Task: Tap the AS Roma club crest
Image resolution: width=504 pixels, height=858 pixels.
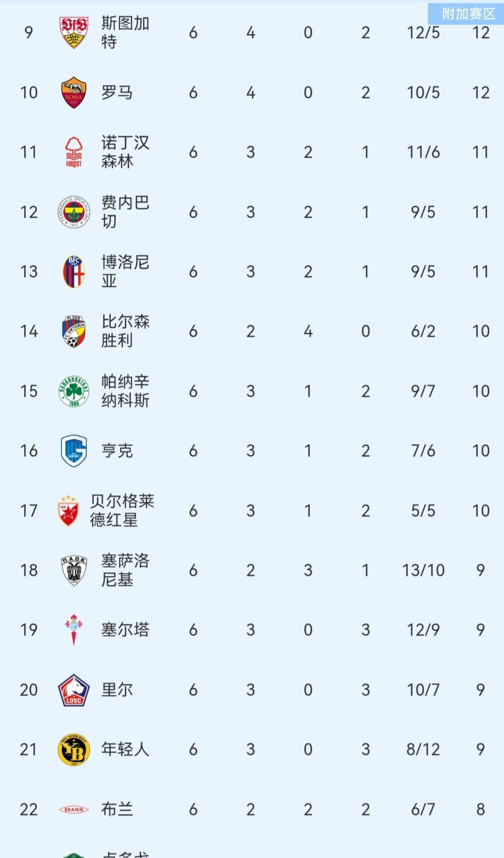Action: pyautogui.click(x=74, y=92)
